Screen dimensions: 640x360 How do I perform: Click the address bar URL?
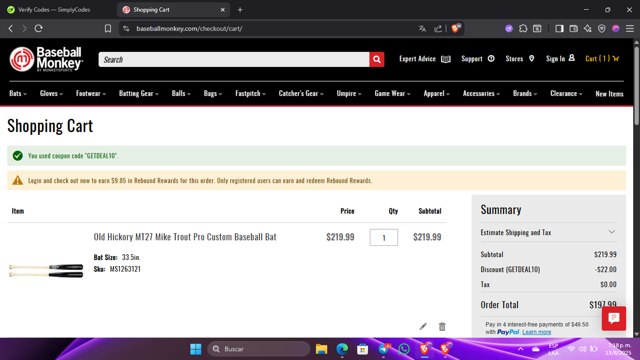189,29
